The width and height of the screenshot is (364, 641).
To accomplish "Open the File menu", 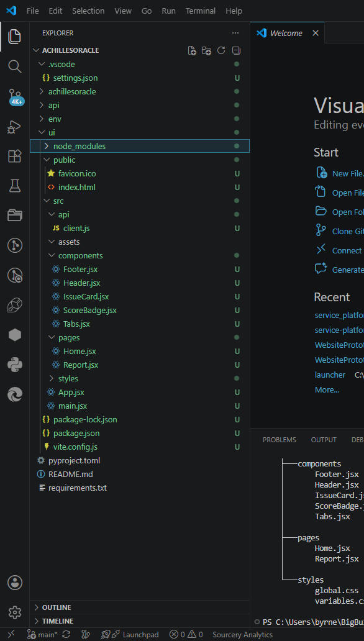I will click(x=33, y=11).
